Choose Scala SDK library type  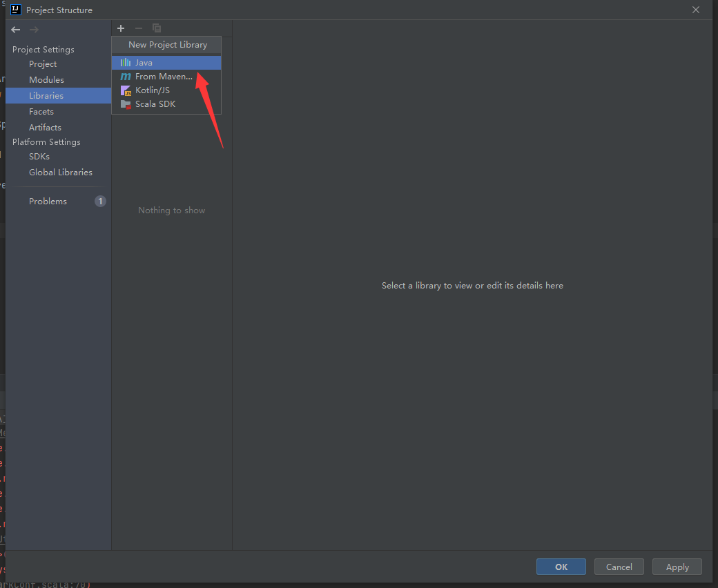[x=166, y=104]
